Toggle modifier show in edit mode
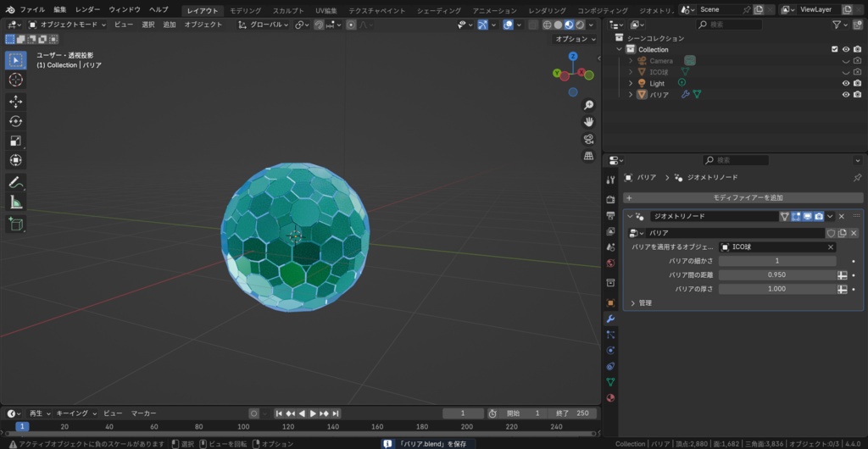The image size is (868, 449). [796, 216]
